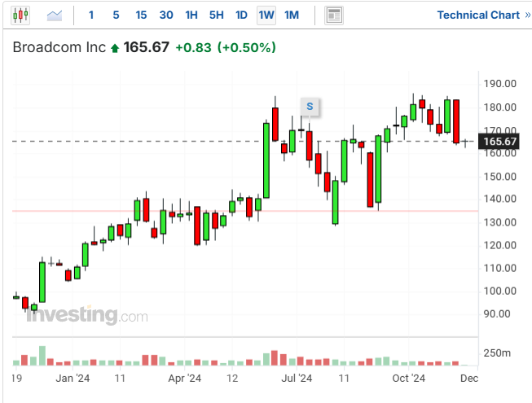
Task: Click the Broadcom Inc title
Action: [59, 47]
